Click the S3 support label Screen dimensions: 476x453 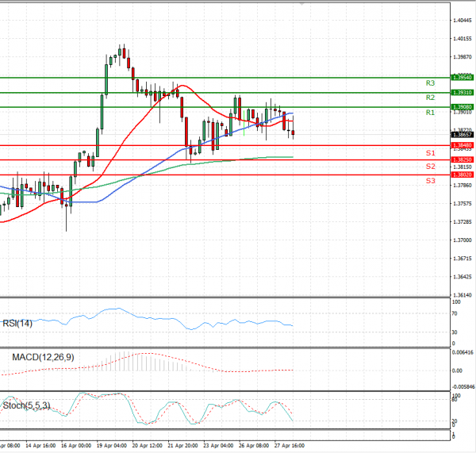[x=431, y=181]
